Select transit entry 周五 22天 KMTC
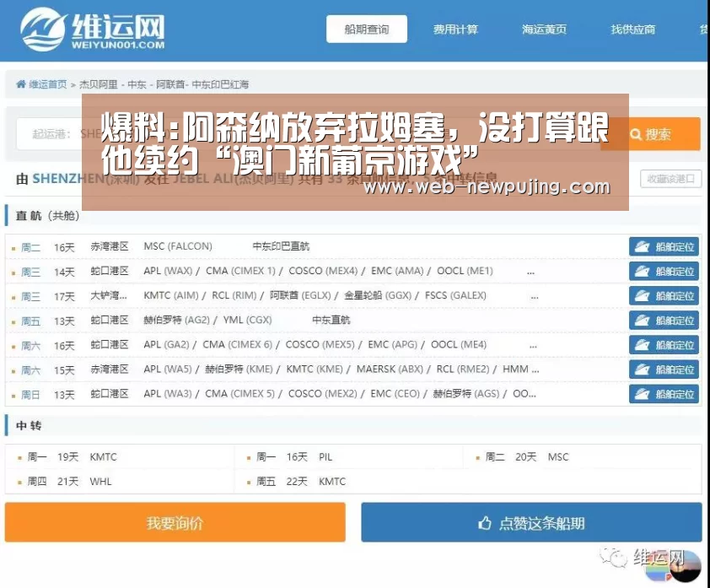The width and height of the screenshot is (710, 588). [301, 481]
